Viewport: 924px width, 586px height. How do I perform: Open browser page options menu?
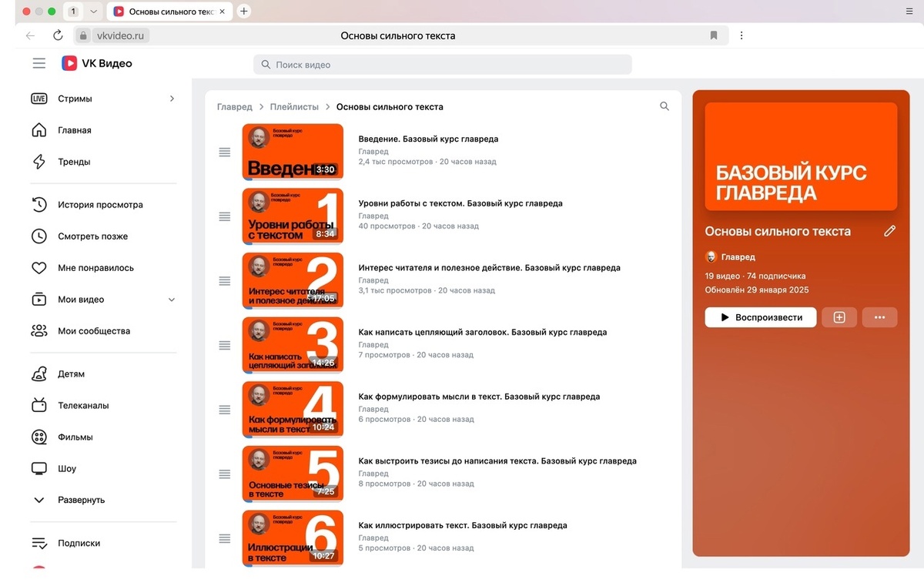pos(742,35)
